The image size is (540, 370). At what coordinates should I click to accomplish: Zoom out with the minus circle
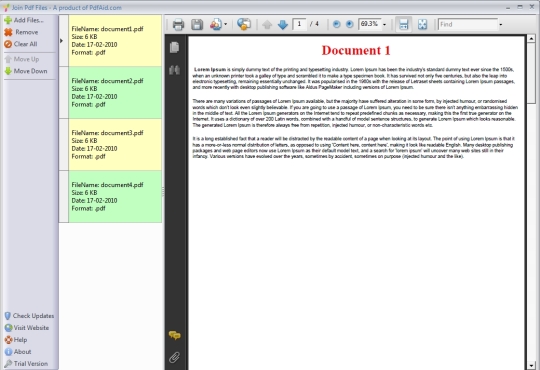pos(336,24)
